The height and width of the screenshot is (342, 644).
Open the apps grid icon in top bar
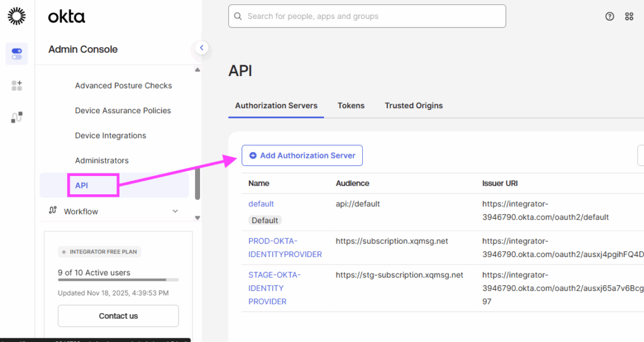click(629, 16)
